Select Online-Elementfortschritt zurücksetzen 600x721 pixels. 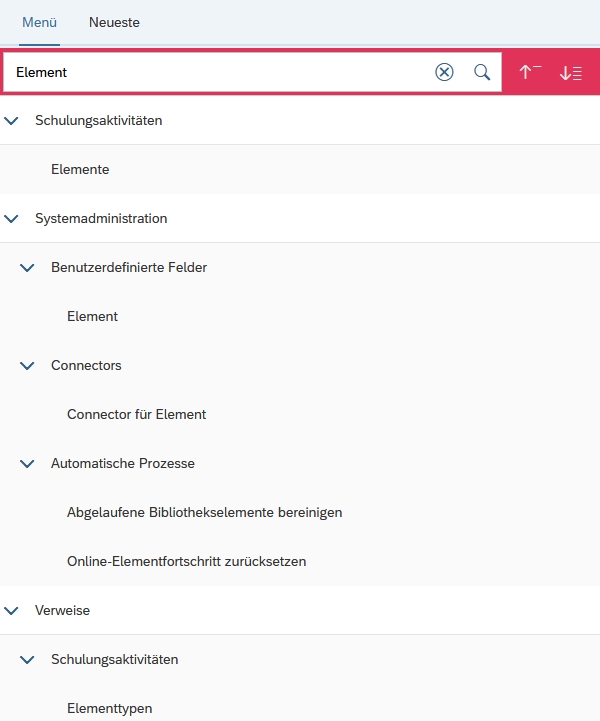click(x=186, y=561)
